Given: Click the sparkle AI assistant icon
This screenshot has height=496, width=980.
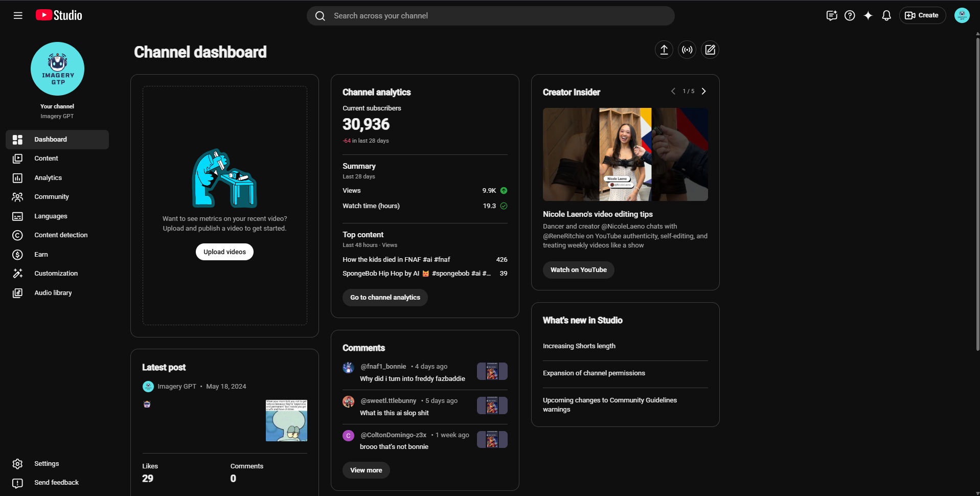Looking at the screenshot, I should coord(868,15).
